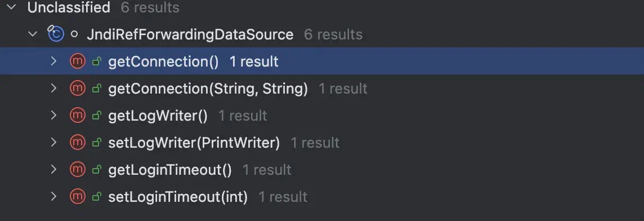Screen dimensions: 644x221
Task: Collapse the Unclassified results group
Action: click(11, 7)
